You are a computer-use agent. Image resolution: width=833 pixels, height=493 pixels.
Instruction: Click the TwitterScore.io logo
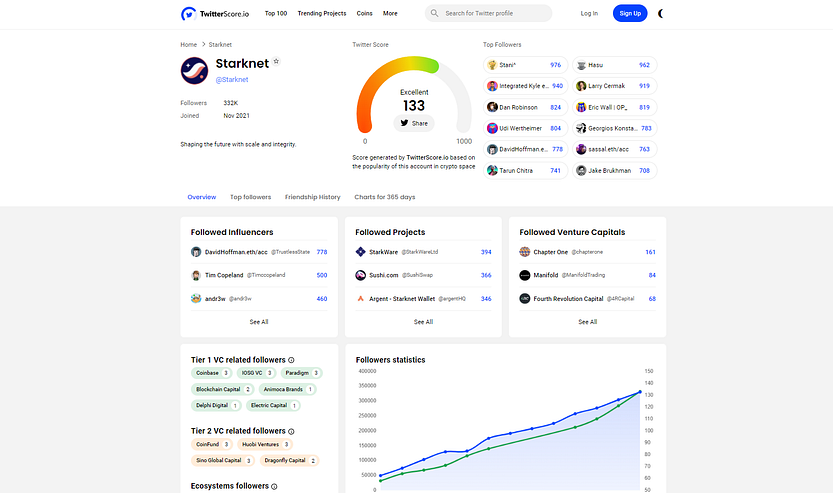coord(215,13)
